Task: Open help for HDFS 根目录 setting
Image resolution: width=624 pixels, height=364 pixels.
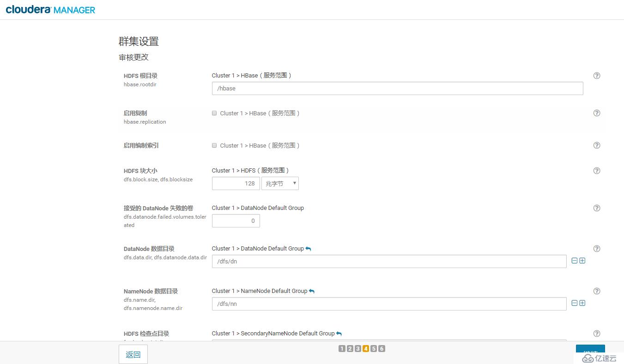Action: (597, 76)
